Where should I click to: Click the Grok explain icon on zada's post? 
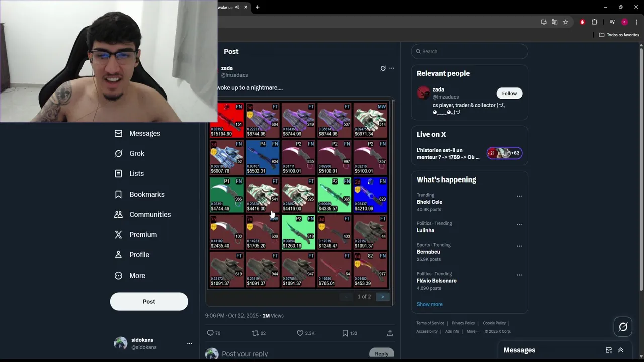coord(383,68)
